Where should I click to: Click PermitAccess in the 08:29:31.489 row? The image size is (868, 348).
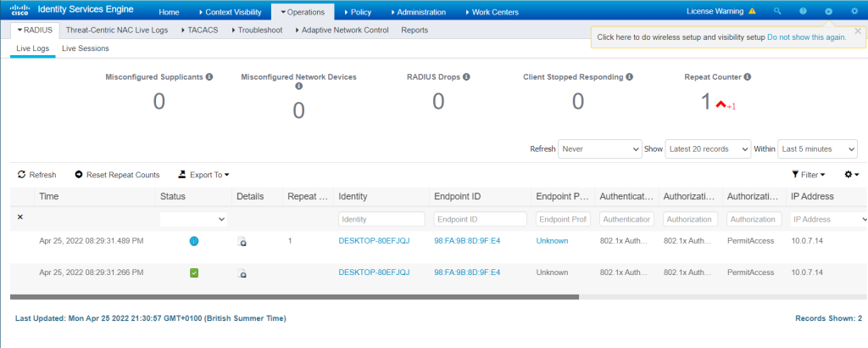(751, 240)
